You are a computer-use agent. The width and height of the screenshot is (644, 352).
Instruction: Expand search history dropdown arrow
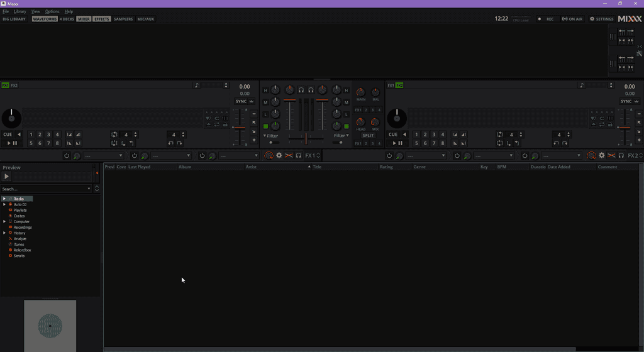pyautogui.click(x=89, y=189)
